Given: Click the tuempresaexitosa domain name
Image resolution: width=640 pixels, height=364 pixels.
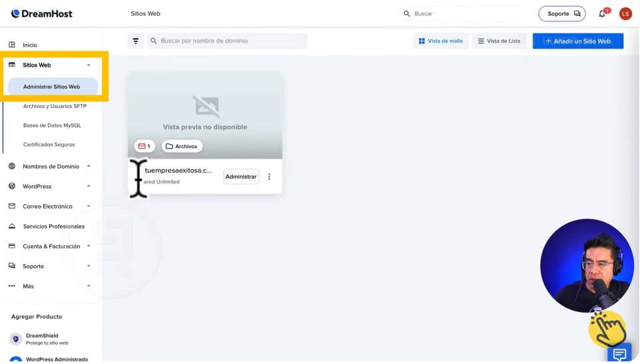Looking at the screenshot, I should [179, 171].
